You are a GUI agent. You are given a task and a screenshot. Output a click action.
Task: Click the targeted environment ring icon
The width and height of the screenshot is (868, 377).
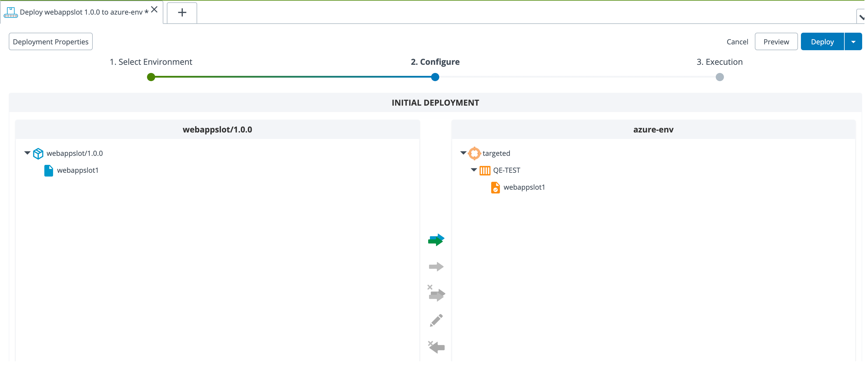(475, 153)
